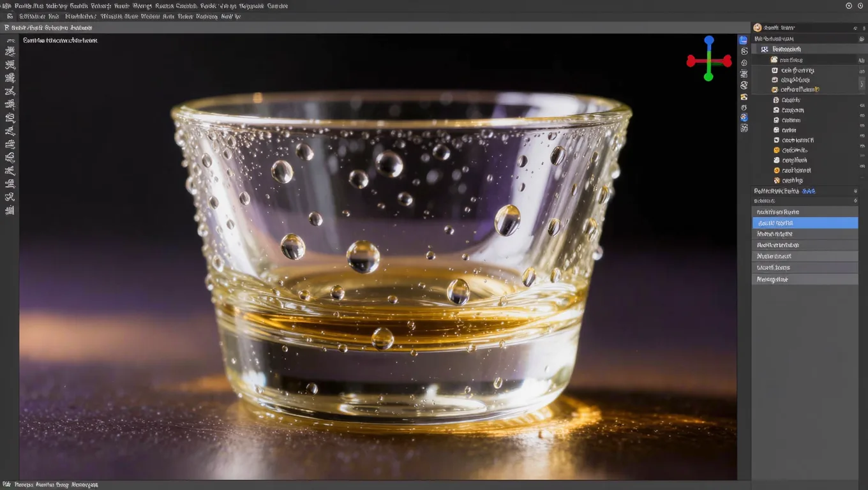This screenshot has height=490, width=868.
Task: Expand the section header containing blue text in the right panel
Action: click(785, 191)
